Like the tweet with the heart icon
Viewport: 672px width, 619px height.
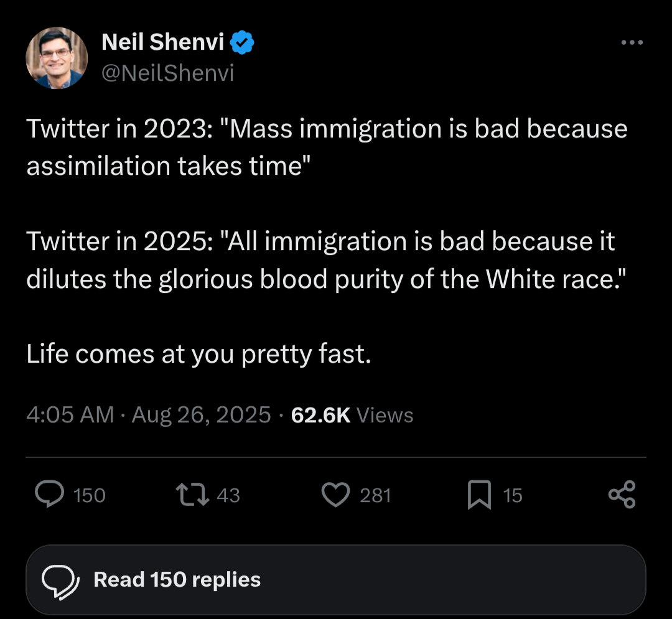pos(337,495)
